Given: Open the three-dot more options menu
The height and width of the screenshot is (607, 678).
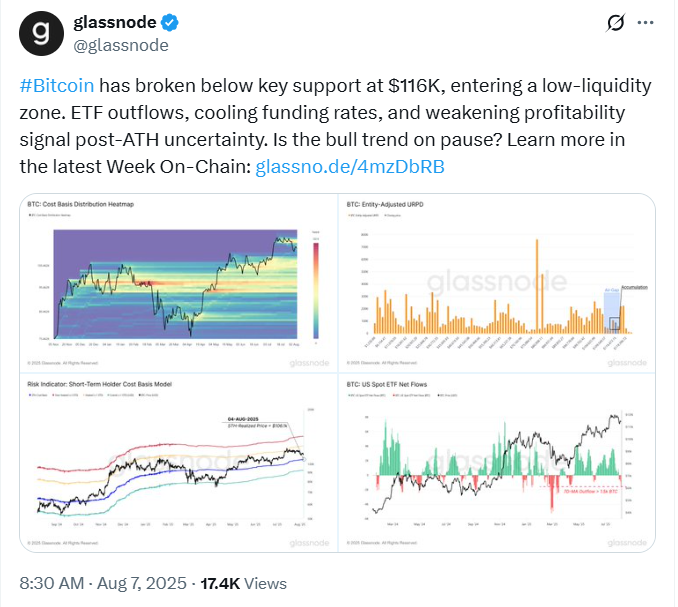Looking at the screenshot, I should tap(645, 22).
